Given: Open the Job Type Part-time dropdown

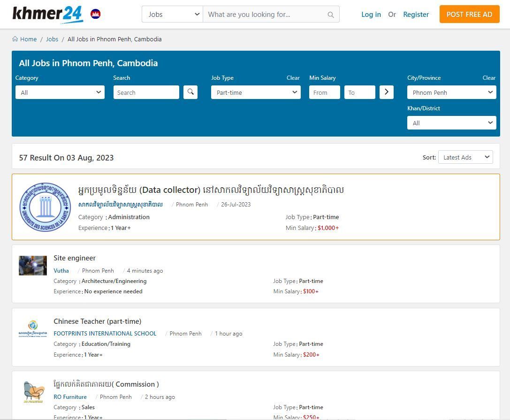Looking at the screenshot, I should [256, 92].
